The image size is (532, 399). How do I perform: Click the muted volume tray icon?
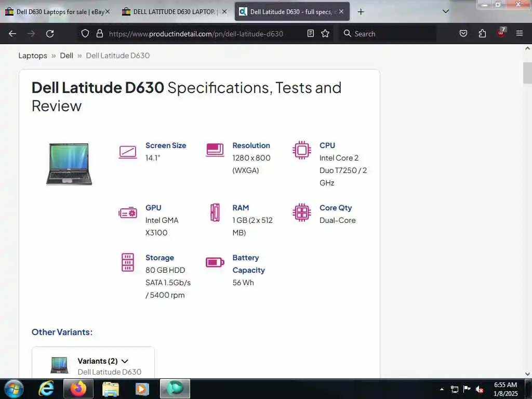coord(480,389)
